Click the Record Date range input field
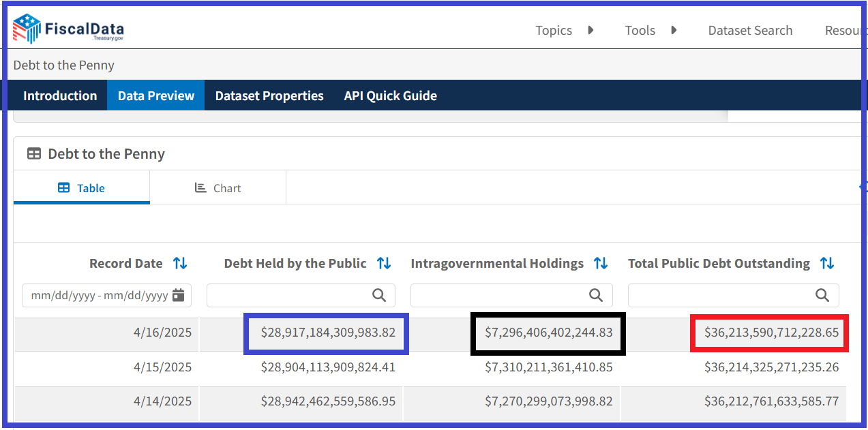This screenshot has width=868, height=430. coord(99,295)
